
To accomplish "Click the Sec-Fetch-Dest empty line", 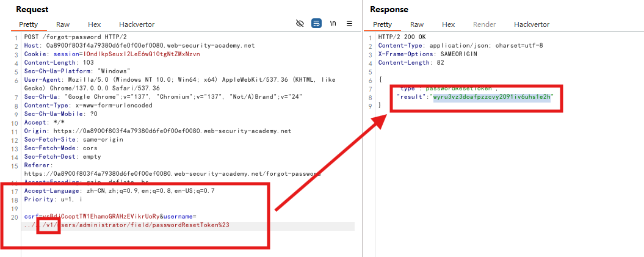I will pyautogui.click(x=62, y=157).
